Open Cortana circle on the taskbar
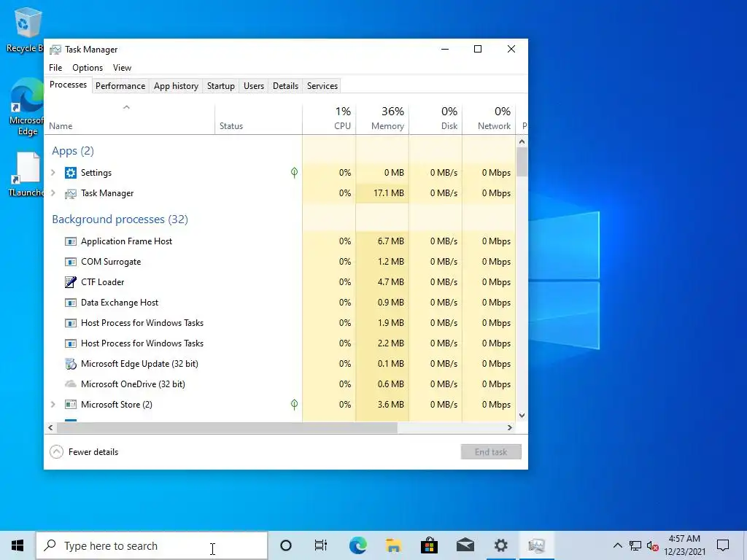This screenshot has height=560, width=747. click(x=286, y=545)
